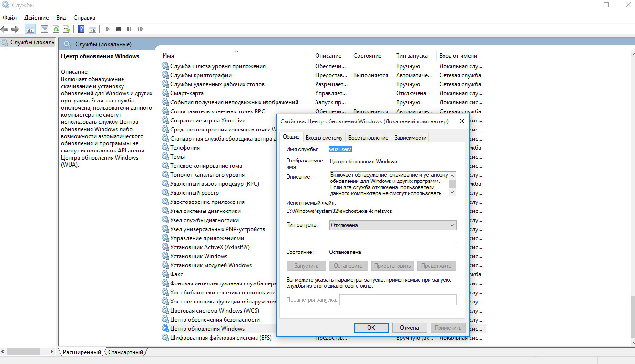The width and height of the screenshot is (635, 364).
Task: Select the Службы удаленных рабочих столов row
Action: pyautogui.click(x=324, y=84)
